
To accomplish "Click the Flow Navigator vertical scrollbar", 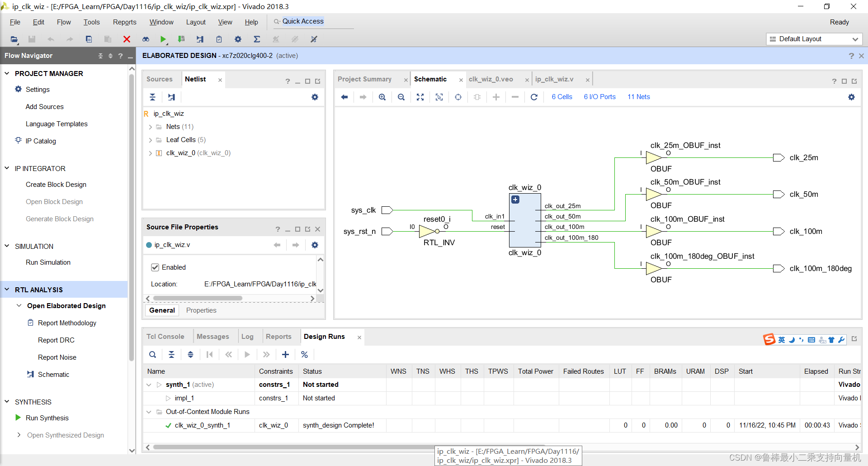I will click(132, 217).
